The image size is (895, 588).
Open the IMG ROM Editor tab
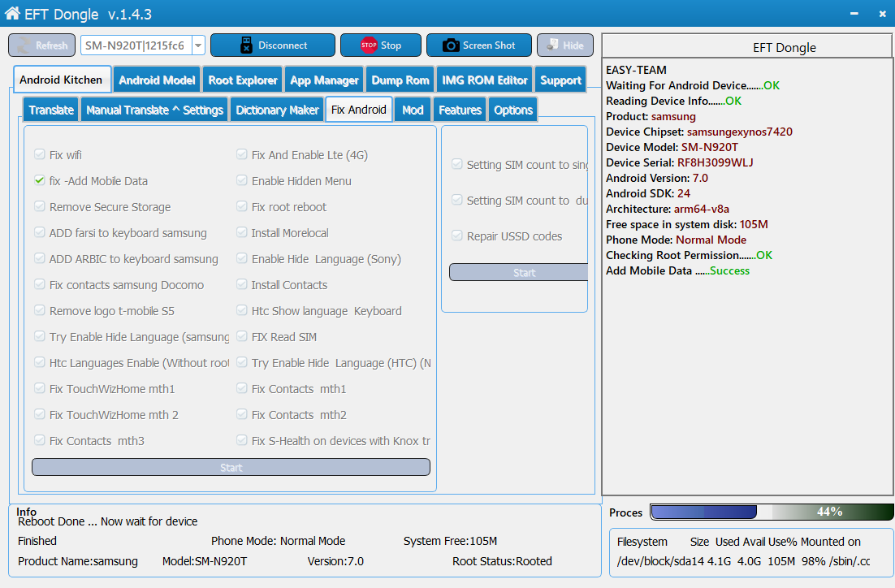coord(485,80)
